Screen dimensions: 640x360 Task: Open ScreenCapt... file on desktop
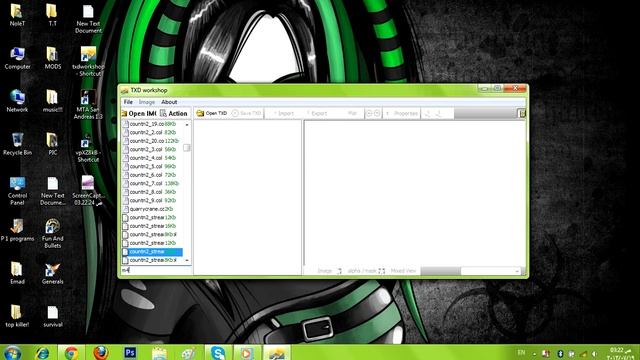click(x=88, y=191)
